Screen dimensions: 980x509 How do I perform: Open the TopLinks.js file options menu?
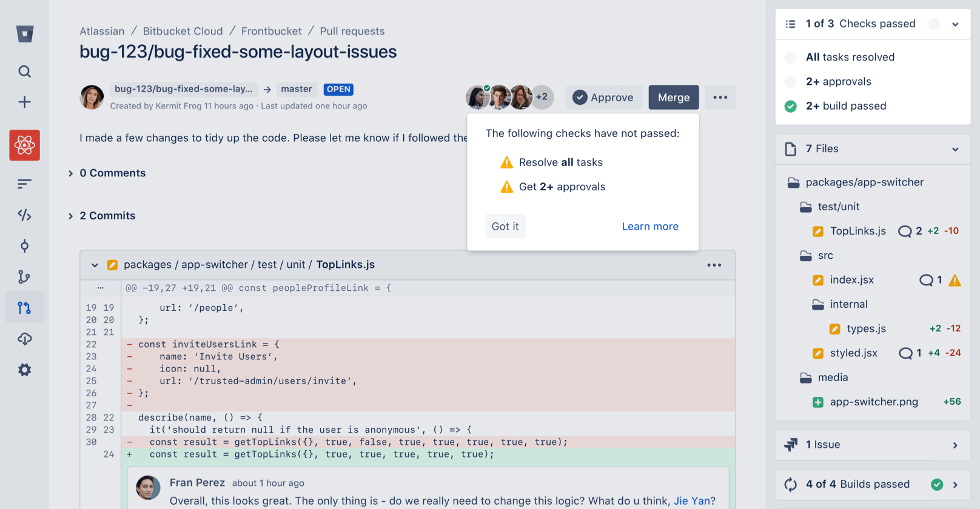click(x=714, y=265)
